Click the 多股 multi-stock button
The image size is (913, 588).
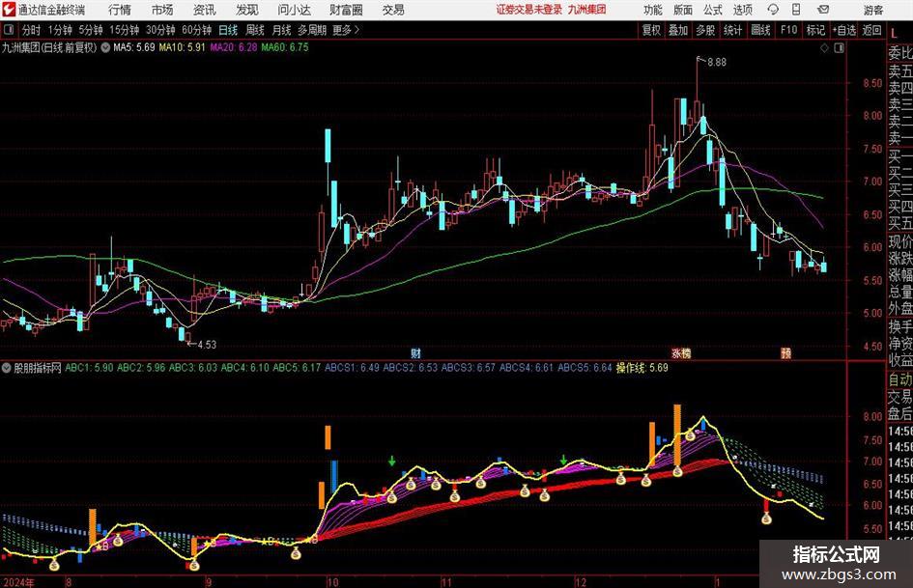[705, 30]
